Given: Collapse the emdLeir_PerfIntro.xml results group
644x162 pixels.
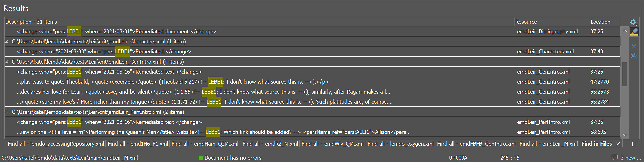Looking at the screenshot, I should pyautogui.click(x=7, y=112).
